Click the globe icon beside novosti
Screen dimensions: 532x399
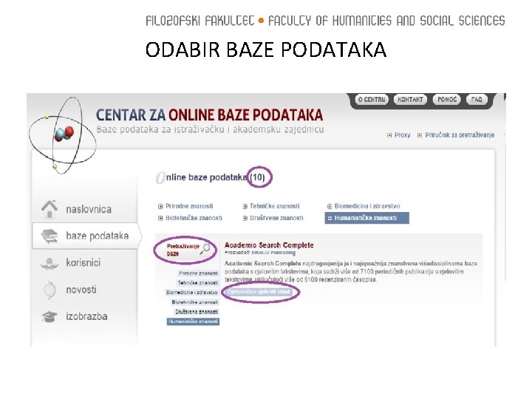coord(50,290)
